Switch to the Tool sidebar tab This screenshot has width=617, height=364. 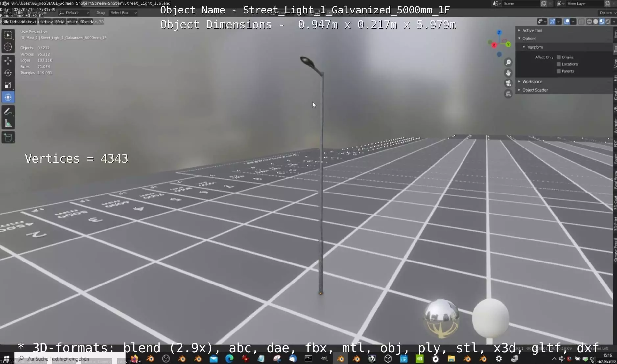click(x=615, y=49)
